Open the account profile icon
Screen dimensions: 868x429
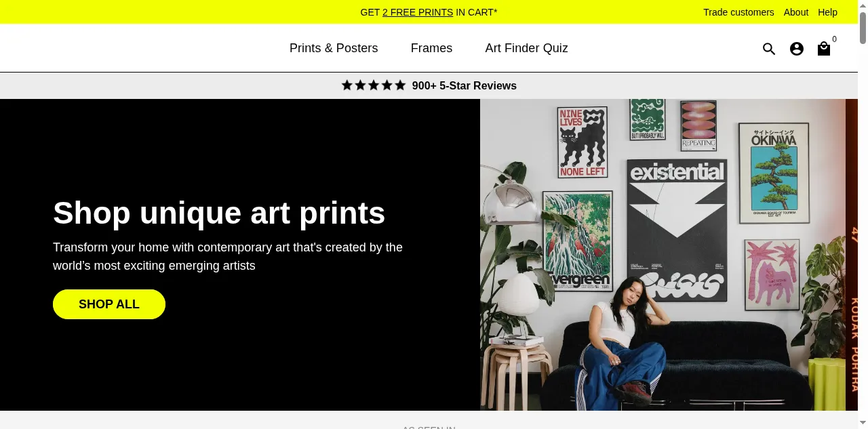pos(797,49)
